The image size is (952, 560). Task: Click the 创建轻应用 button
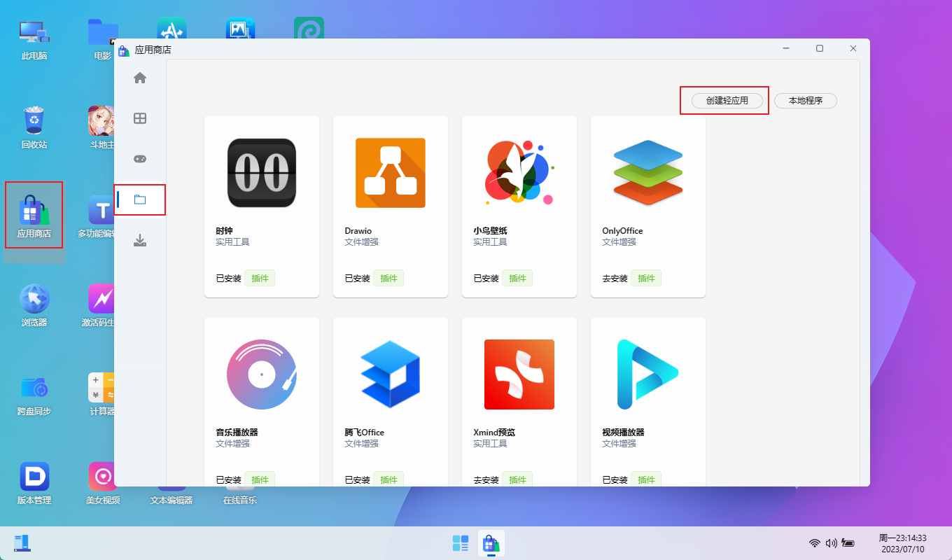(x=724, y=100)
